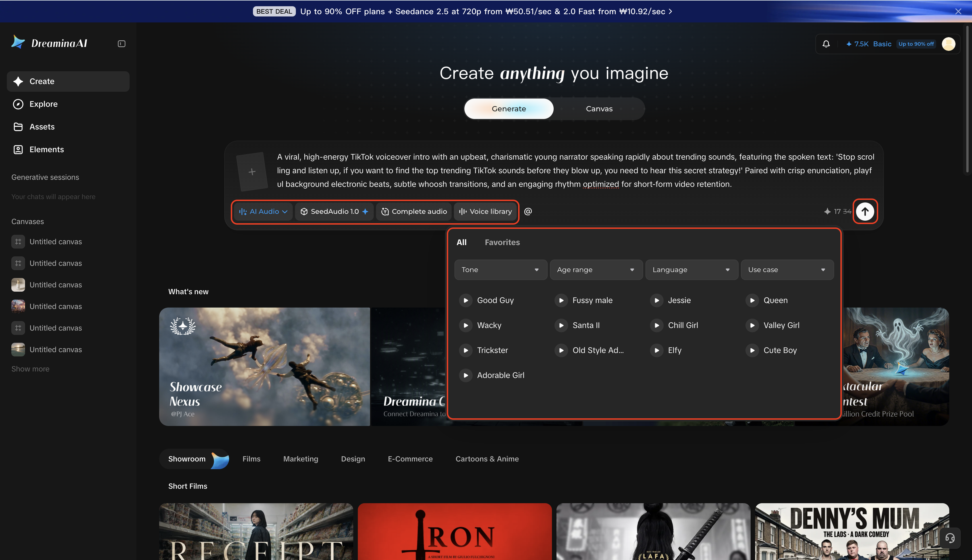The image size is (972, 560).
Task: Play the Fussy male voice preview
Action: [x=561, y=300]
